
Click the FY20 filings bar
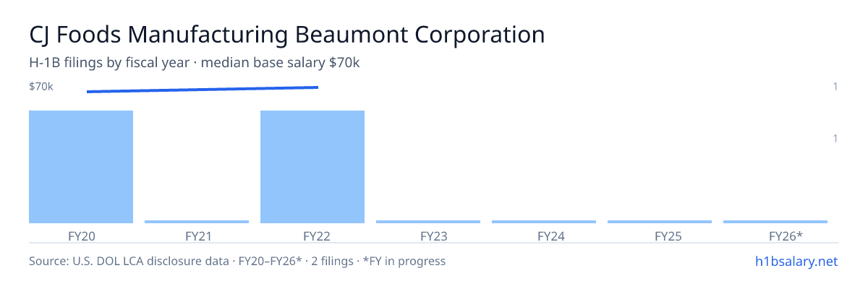click(81, 167)
